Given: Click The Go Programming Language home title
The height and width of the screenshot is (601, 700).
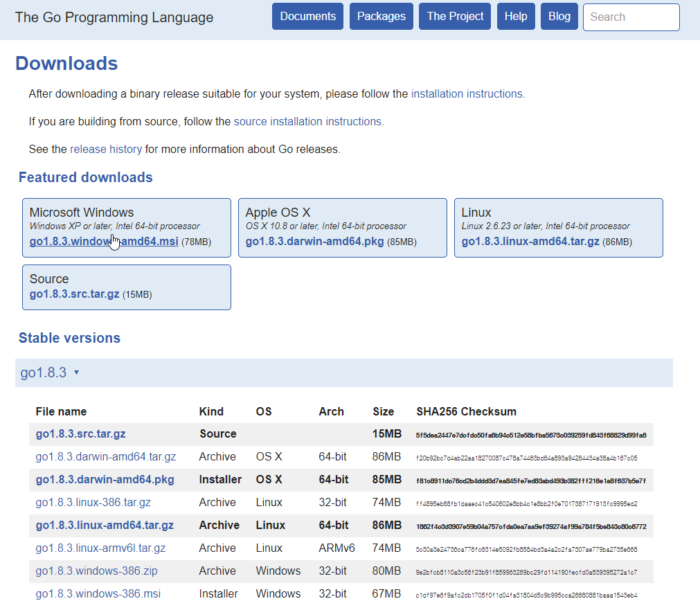Looking at the screenshot, I should [114, 17].
